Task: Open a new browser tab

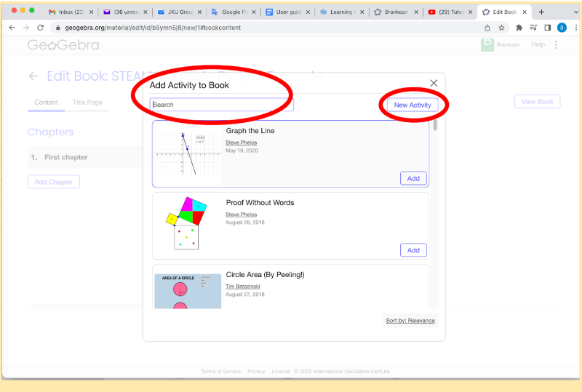Action: coord(541,12)
